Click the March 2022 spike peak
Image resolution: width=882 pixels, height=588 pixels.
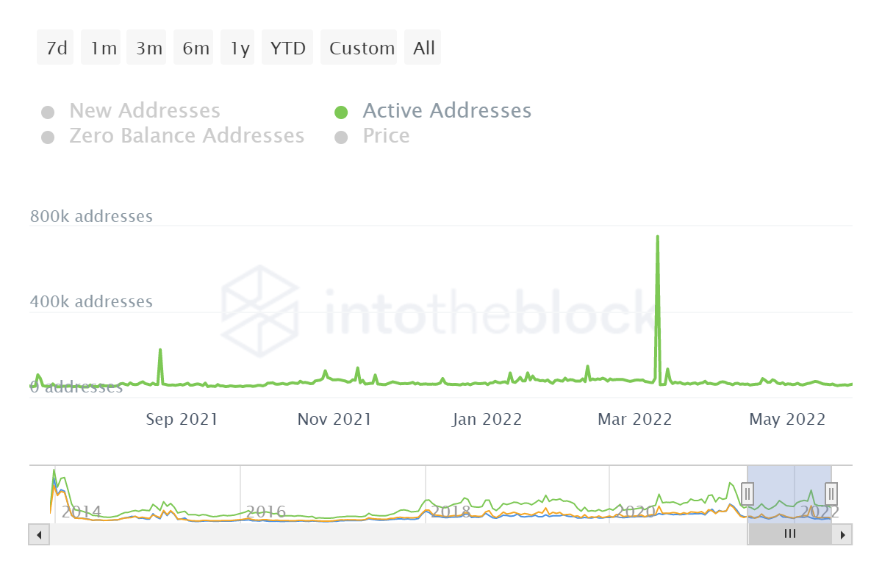657,237
